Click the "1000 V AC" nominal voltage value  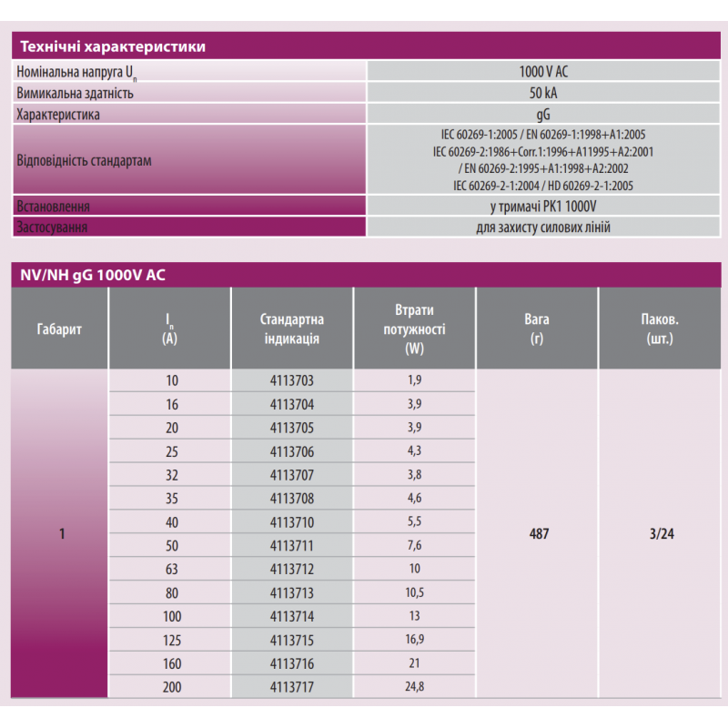pos(541,70)
